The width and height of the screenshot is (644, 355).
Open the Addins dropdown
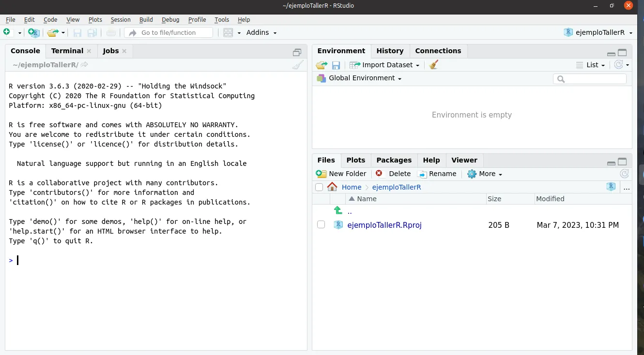[x=261, y=32]
